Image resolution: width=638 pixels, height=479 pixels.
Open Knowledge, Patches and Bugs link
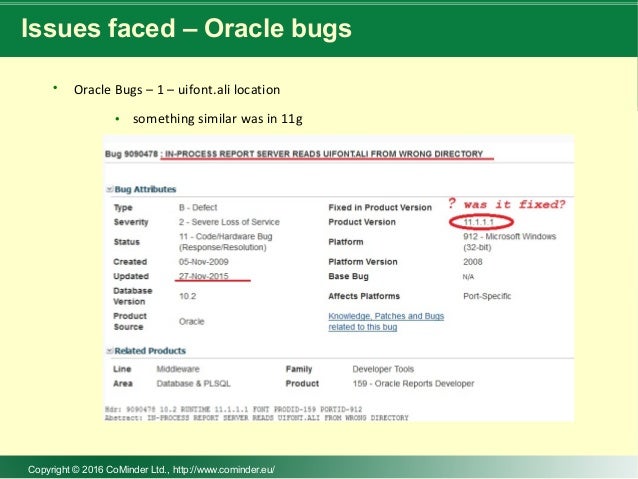click(x=386, y=322)
